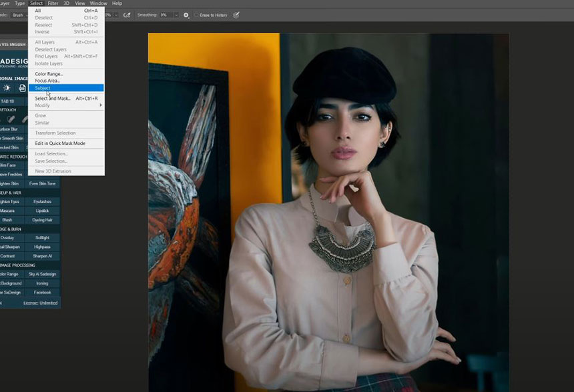Choose Subject from the Select menu

coord(43,88)
